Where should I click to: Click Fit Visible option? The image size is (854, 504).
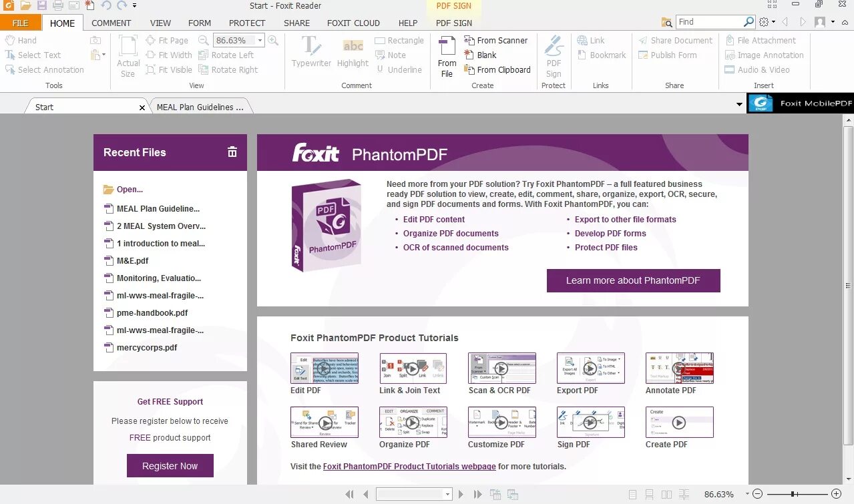[x=169, y=69]
